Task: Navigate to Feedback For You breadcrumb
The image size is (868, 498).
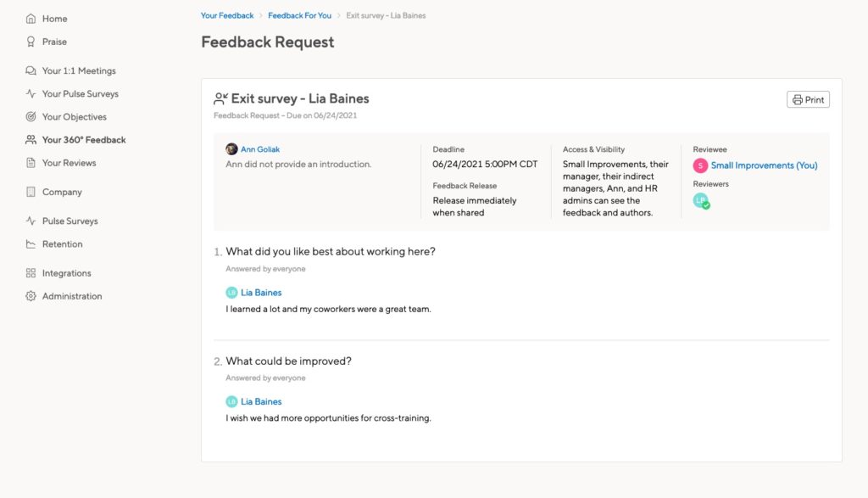Action: point(299,15)
